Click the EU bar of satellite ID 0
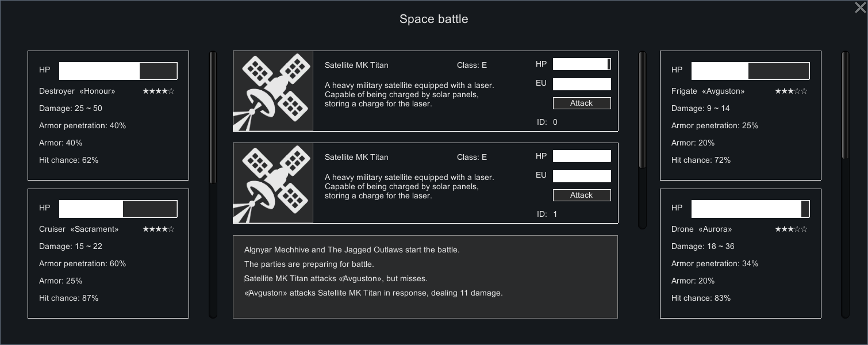 [582, 85]
